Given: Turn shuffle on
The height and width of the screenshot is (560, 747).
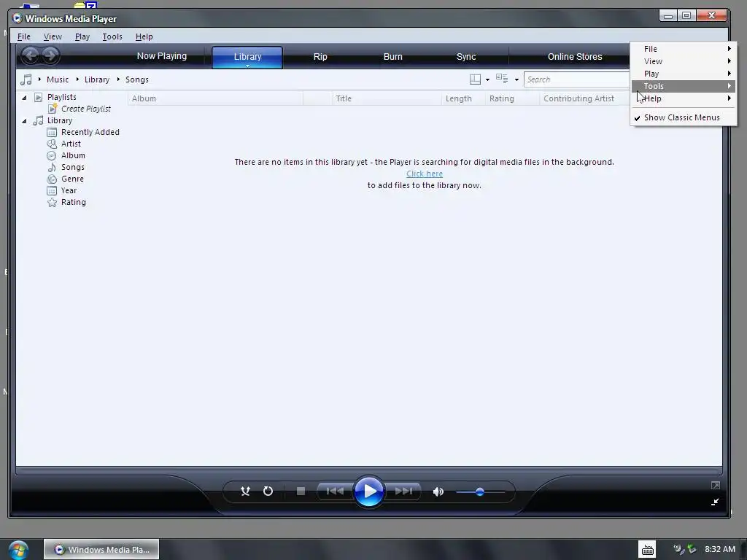Looking at the screenshot, I should click(x=245, y=491).
